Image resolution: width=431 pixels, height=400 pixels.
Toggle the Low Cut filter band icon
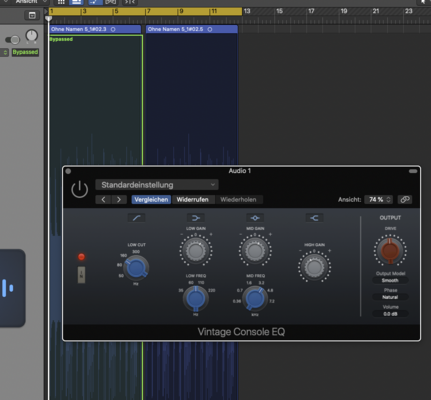(x=136, y=218)
